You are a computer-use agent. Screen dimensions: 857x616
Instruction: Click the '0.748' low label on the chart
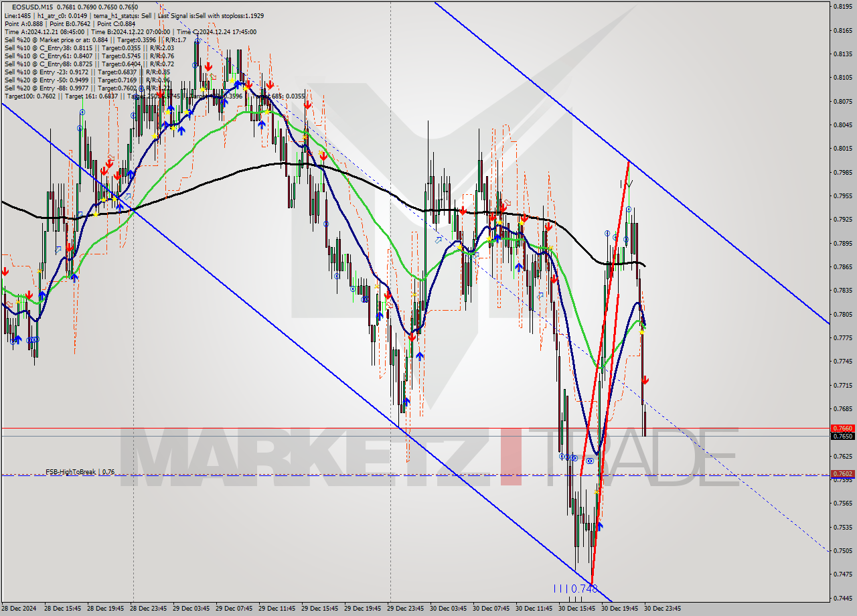tap(585, 589)
